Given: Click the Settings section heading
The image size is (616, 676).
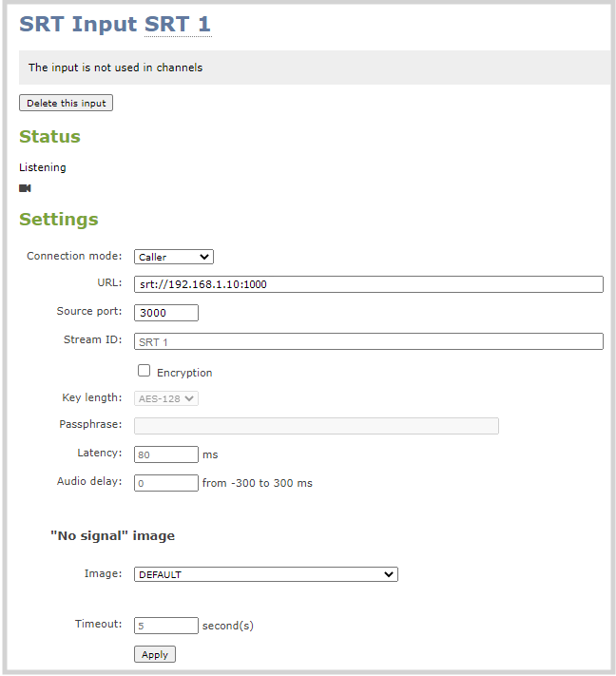Looking at the screenshot, I should (x=59, y=219).
